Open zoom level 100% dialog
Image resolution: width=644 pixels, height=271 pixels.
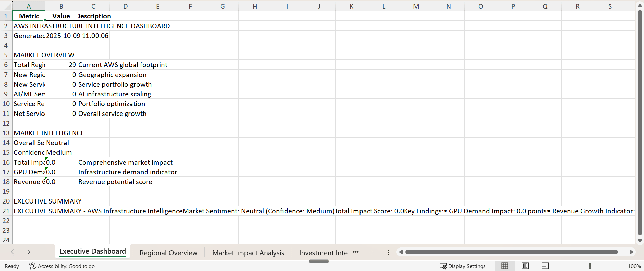[634, 266]
